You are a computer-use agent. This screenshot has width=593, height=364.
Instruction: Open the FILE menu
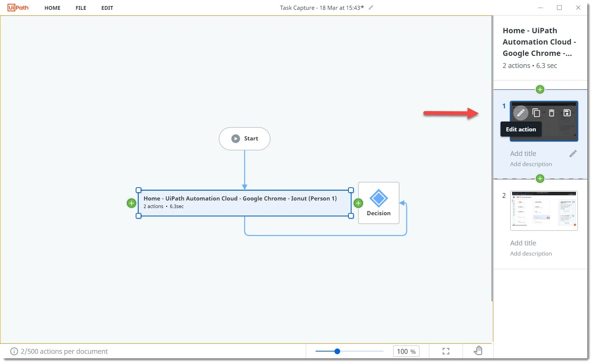[81, 8]
